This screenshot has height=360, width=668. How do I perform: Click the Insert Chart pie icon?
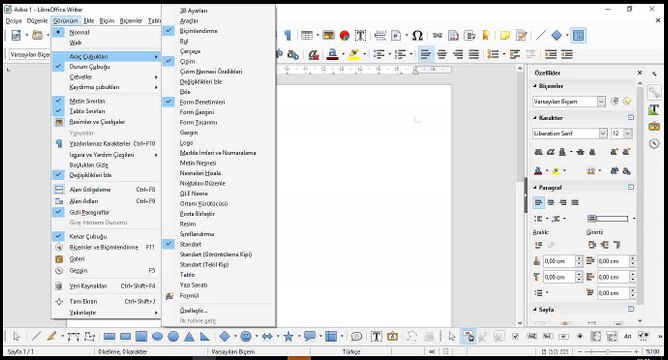[345, 36]
